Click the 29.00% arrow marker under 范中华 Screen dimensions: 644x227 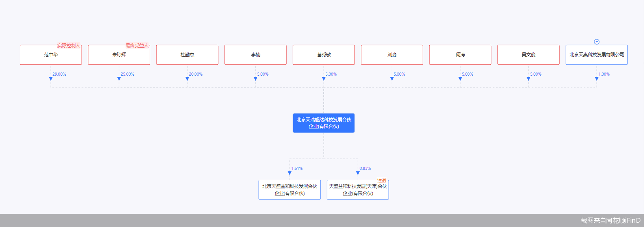pos(51,79)
